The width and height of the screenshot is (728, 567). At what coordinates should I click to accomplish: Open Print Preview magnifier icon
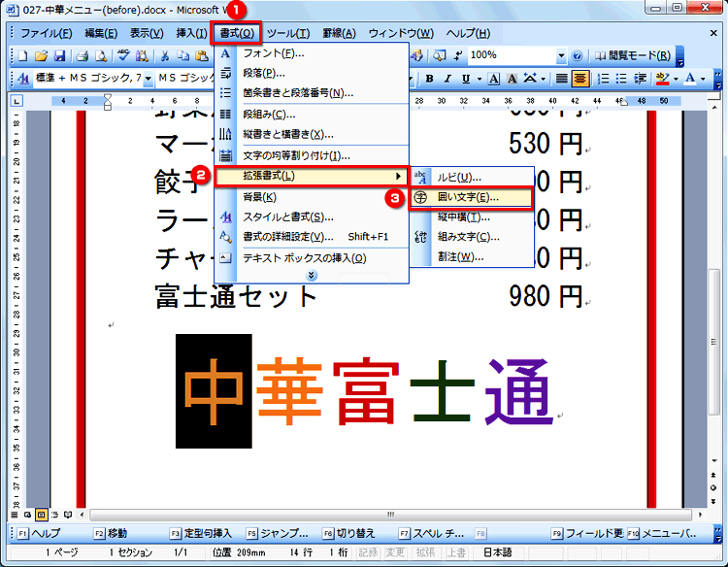pos(100,56)
